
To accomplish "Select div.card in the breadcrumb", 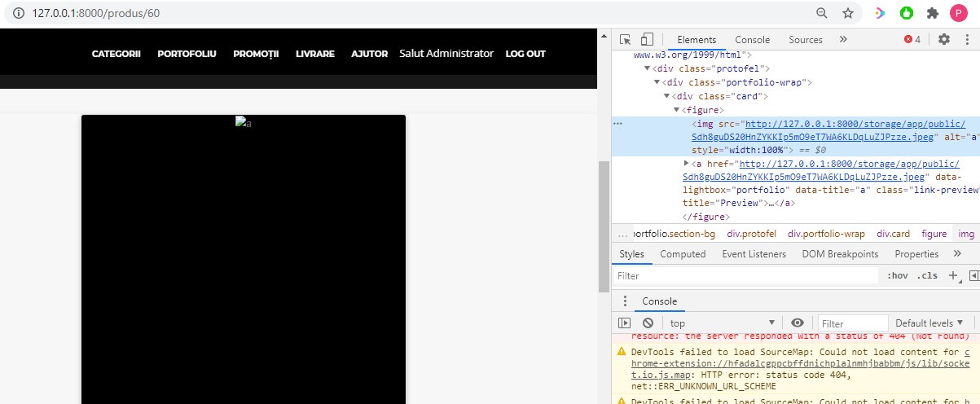I will click(893, 234).
